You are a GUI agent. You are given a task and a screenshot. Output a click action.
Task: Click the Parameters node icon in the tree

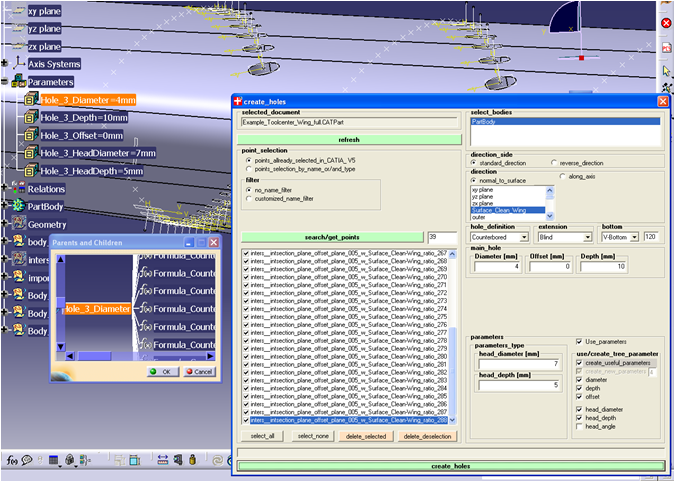point(18,82)
